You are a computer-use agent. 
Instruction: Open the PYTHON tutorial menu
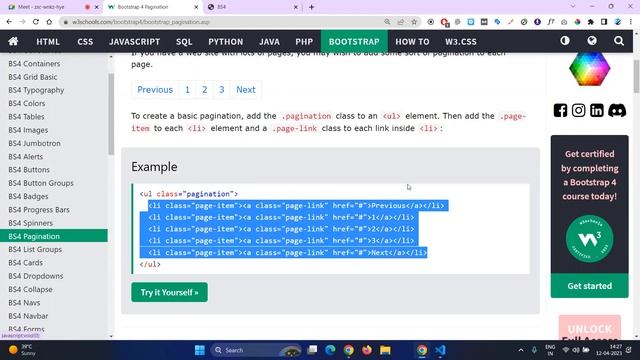point(225,42)
